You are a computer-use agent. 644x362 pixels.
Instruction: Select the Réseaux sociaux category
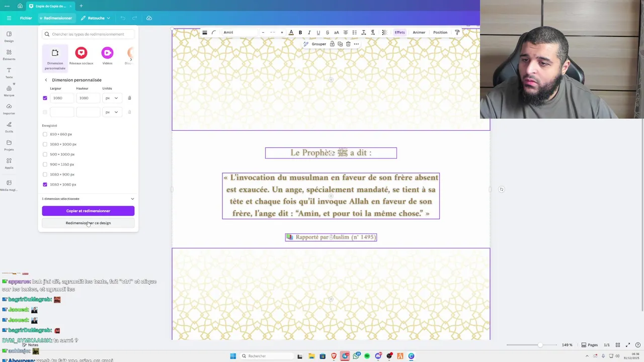point(81,56)
